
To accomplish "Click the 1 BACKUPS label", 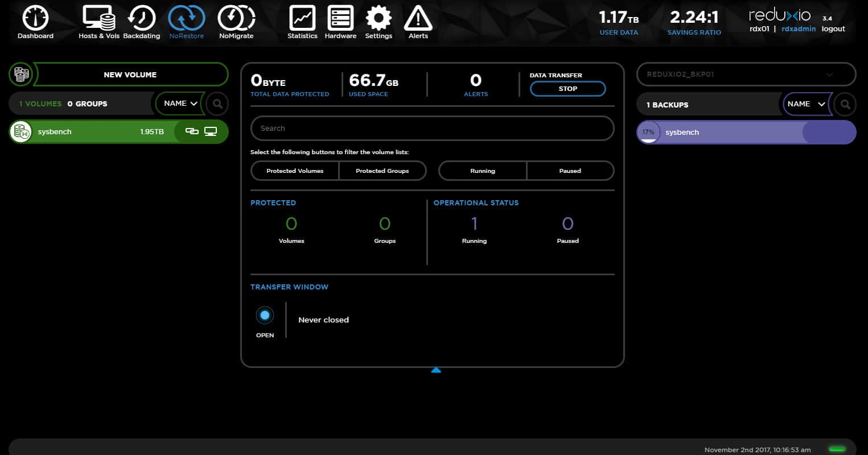I will [667, 105].
